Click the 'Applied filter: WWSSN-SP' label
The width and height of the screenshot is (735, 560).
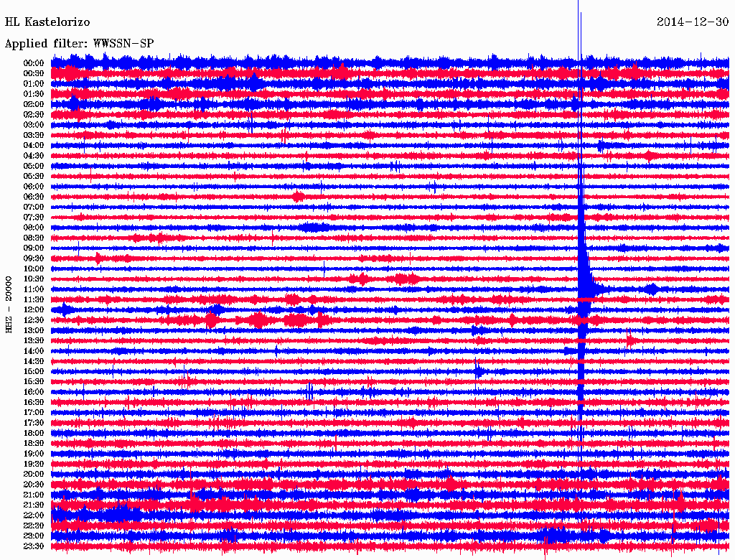(x=79, y=44)
